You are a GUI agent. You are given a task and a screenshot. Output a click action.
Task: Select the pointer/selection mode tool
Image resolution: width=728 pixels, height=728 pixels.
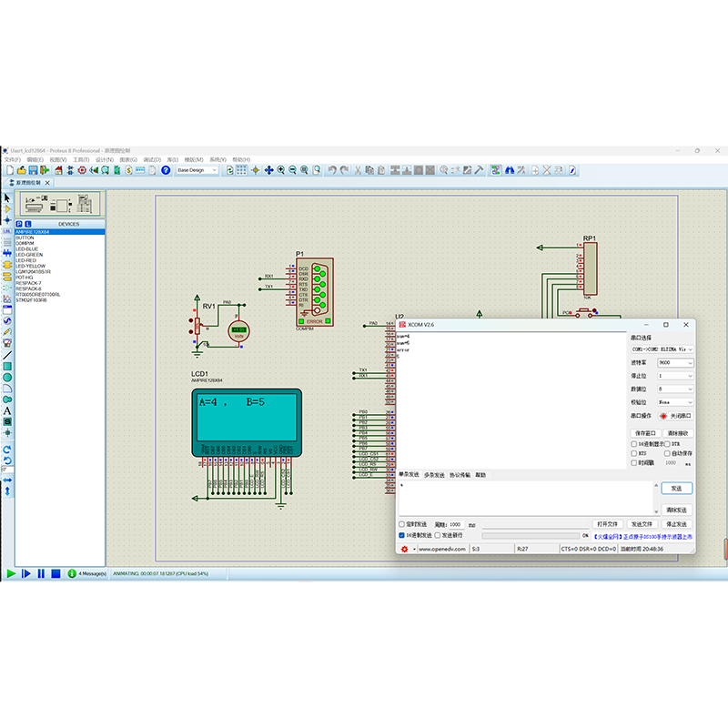pyautogui.click(x=7, y=197)
